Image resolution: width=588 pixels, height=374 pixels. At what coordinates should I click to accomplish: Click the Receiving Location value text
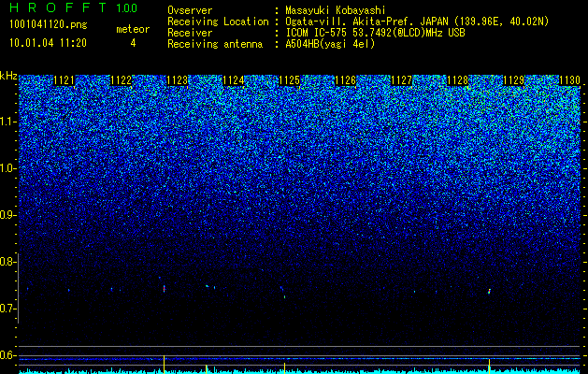[417, 22]
